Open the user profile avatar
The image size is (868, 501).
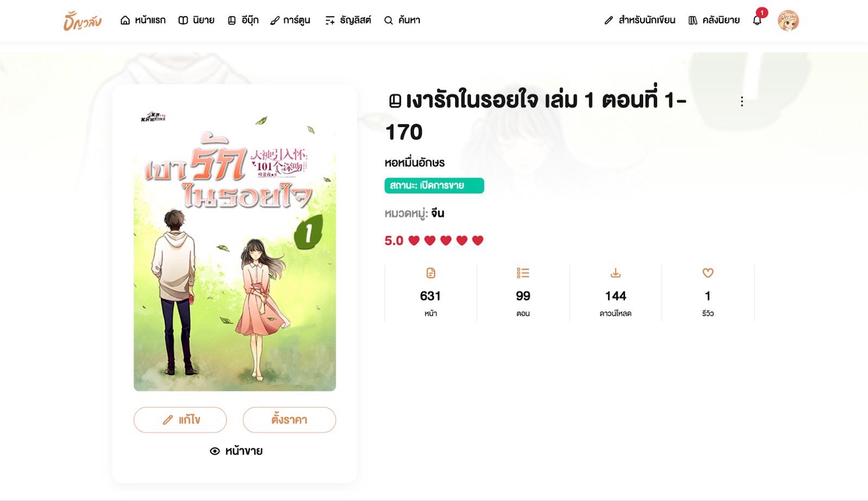point(788,21)
